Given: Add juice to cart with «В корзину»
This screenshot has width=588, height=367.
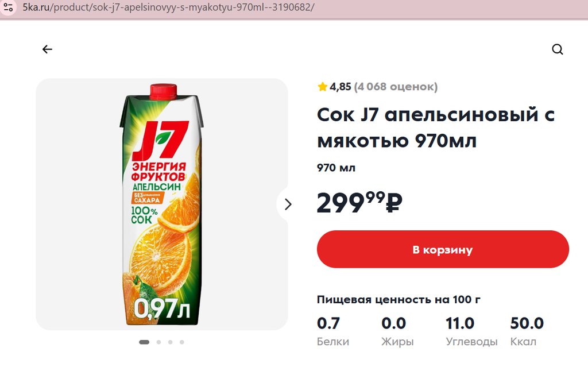Looking at the screenshot, I should [x=443, y=249].
